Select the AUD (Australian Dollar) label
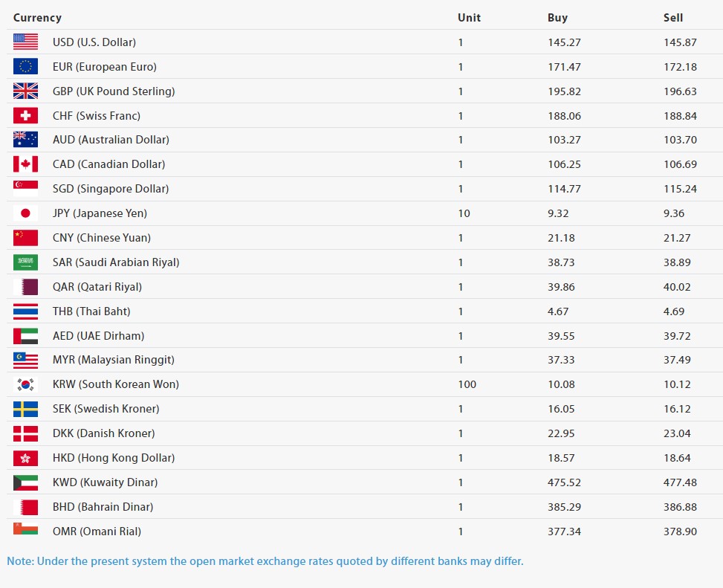The height and width of the screenshot is (588, 723). coord(111,140)
